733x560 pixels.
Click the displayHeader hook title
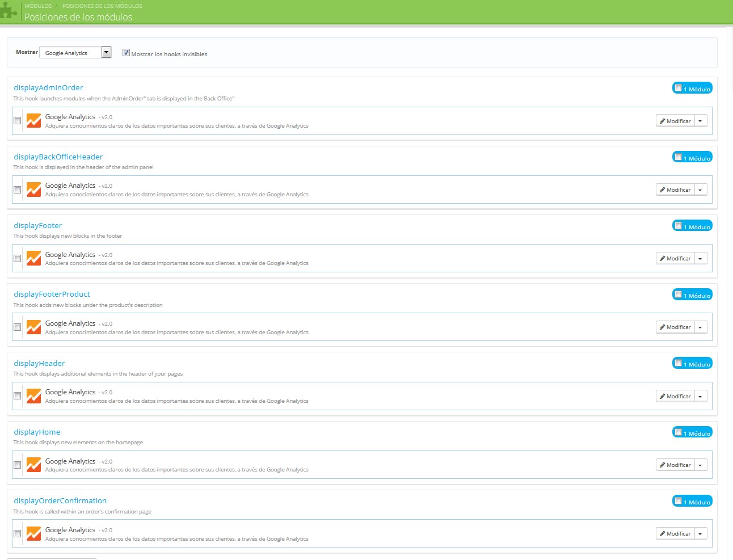click(x=39, y=363)
